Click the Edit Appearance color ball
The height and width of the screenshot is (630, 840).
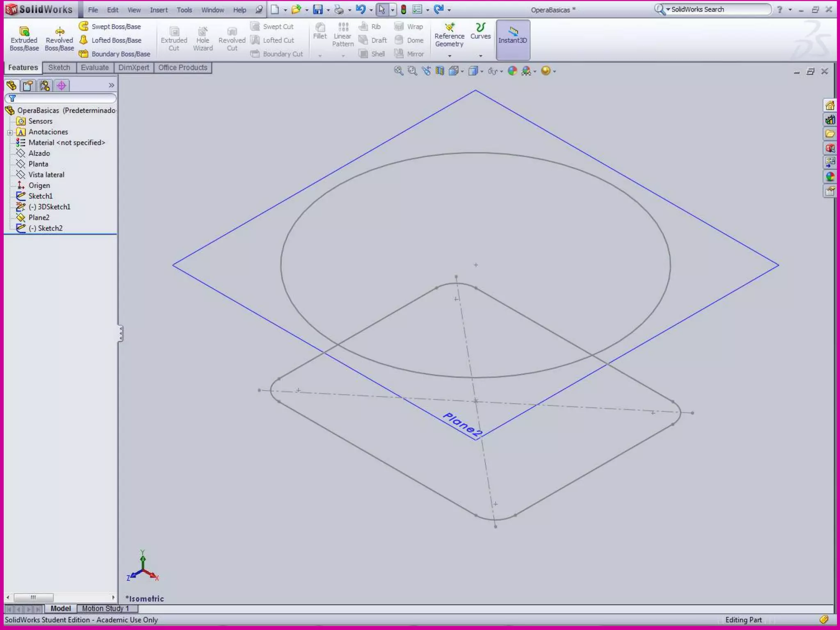tap(512, 71)
